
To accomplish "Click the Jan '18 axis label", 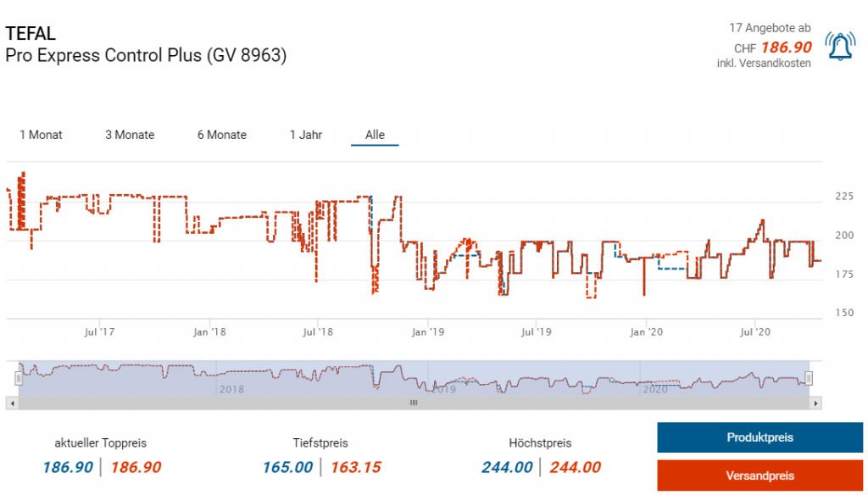I will [210, 332].
